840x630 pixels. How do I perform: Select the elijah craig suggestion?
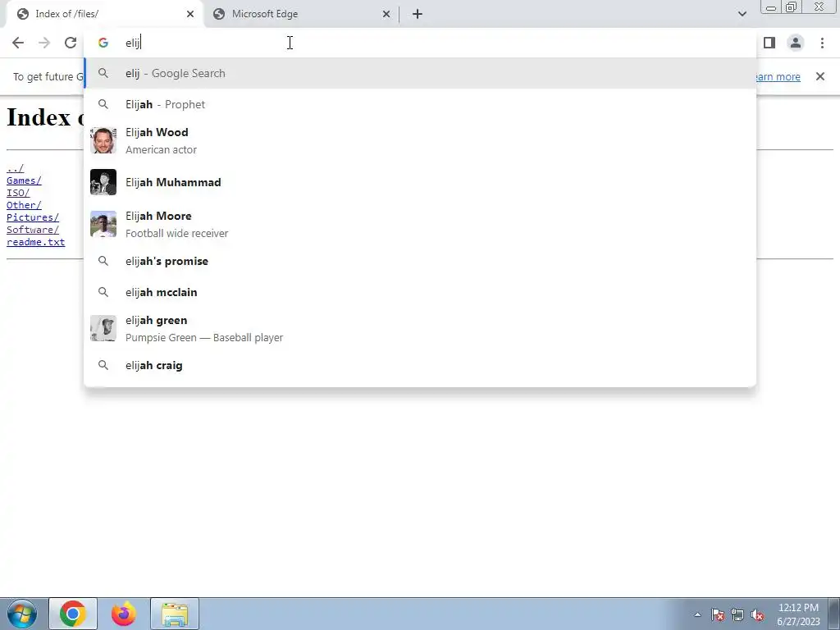420,365
